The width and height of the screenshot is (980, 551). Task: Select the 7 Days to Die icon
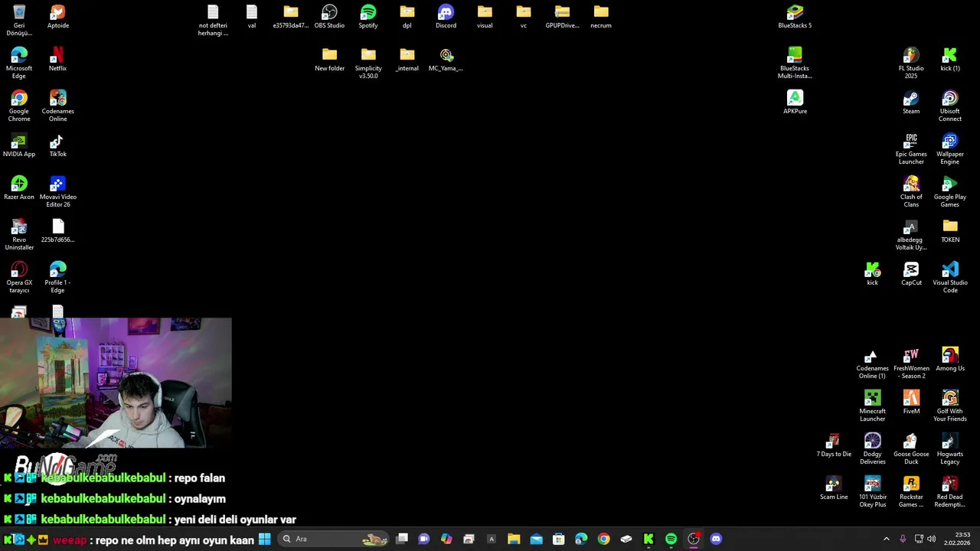[834, 445]
